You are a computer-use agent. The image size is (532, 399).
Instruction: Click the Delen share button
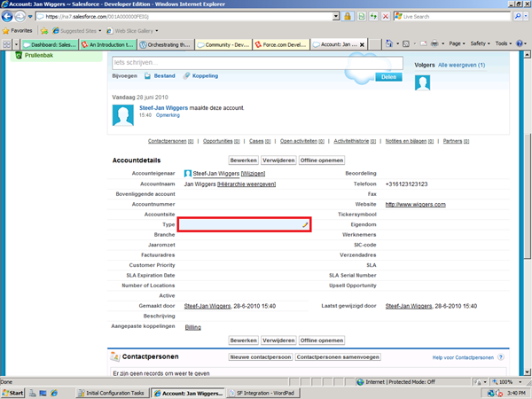tap(388, 77)
